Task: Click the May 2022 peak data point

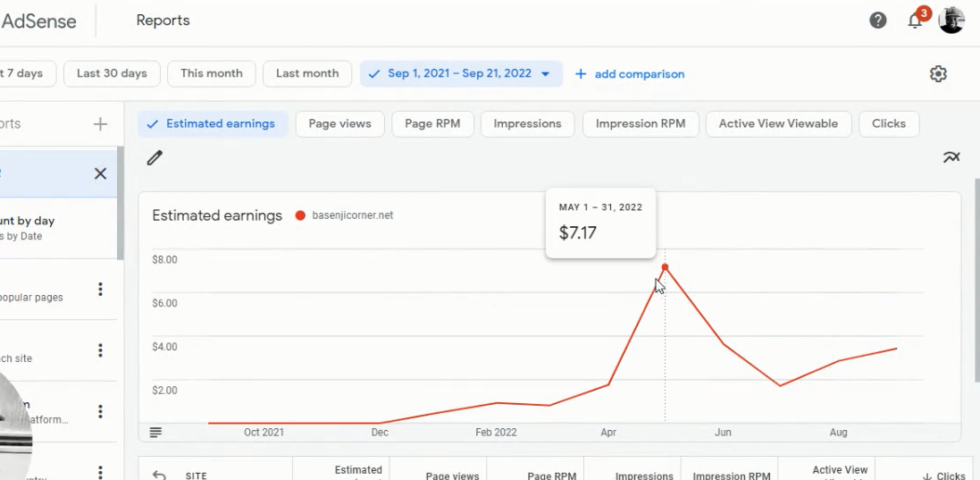Action: (x=665, y=267)
